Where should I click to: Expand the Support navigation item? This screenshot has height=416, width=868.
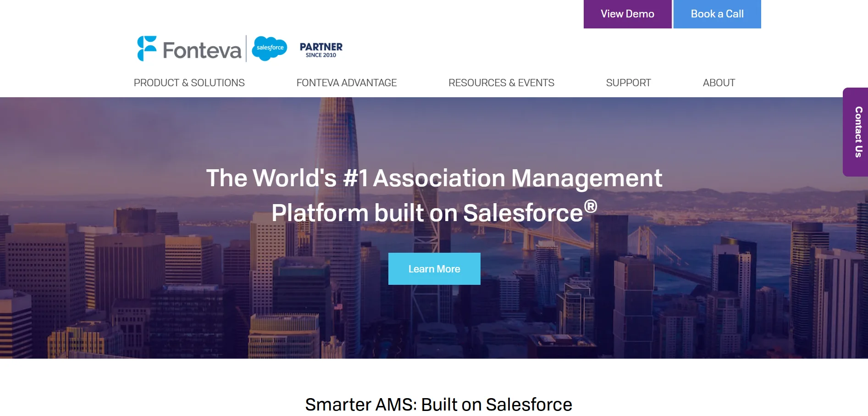(x=629, y=83)
